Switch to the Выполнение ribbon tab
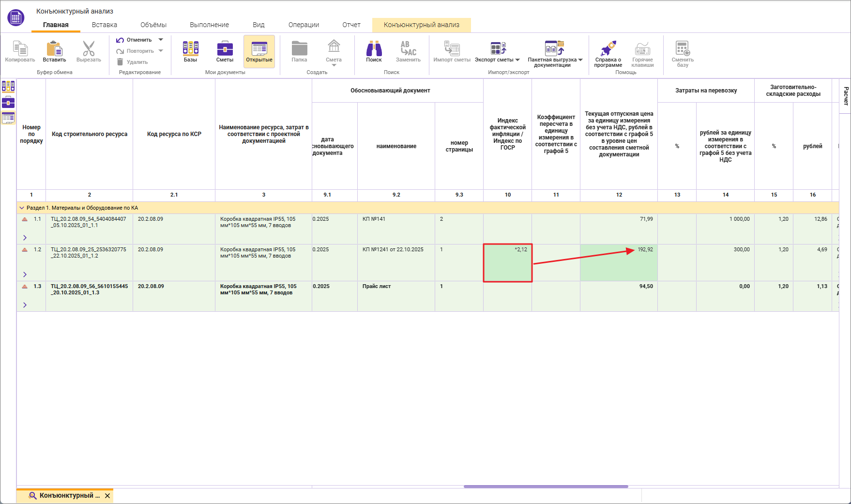 coord(209,25)
